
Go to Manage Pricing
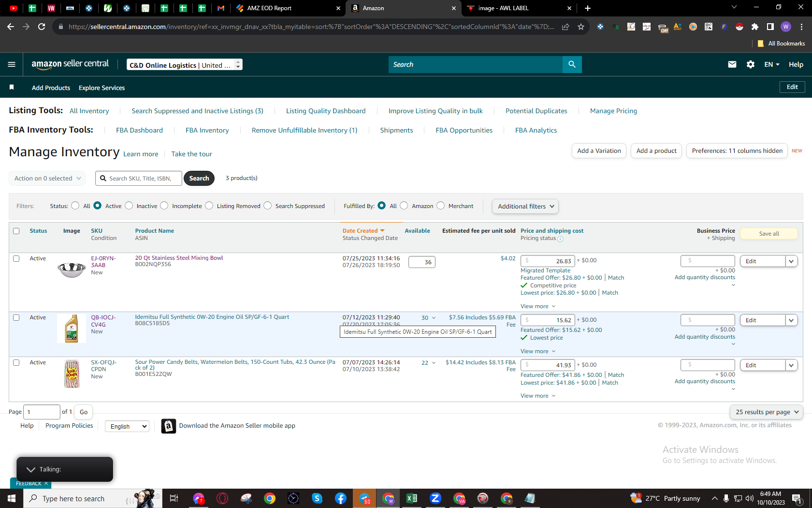tap(614, 111)
